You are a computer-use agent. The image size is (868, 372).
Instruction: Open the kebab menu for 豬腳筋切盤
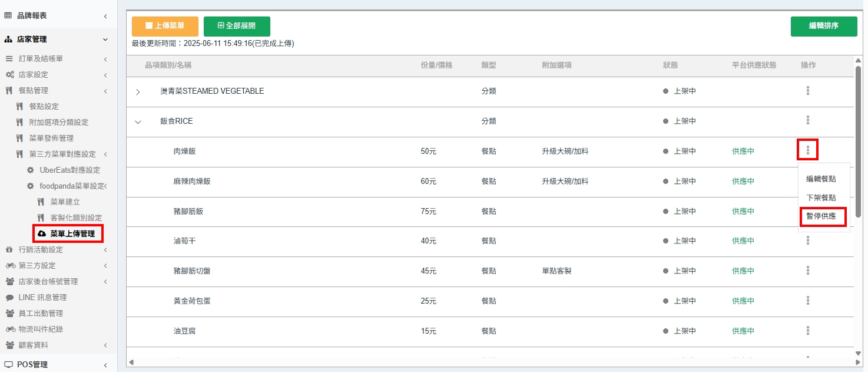point(807,271)
